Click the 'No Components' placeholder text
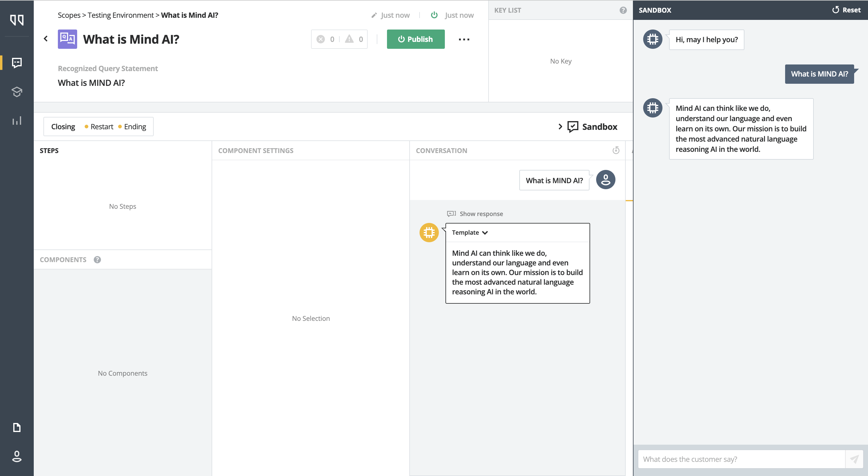868x476 pixels. point(123,373)
